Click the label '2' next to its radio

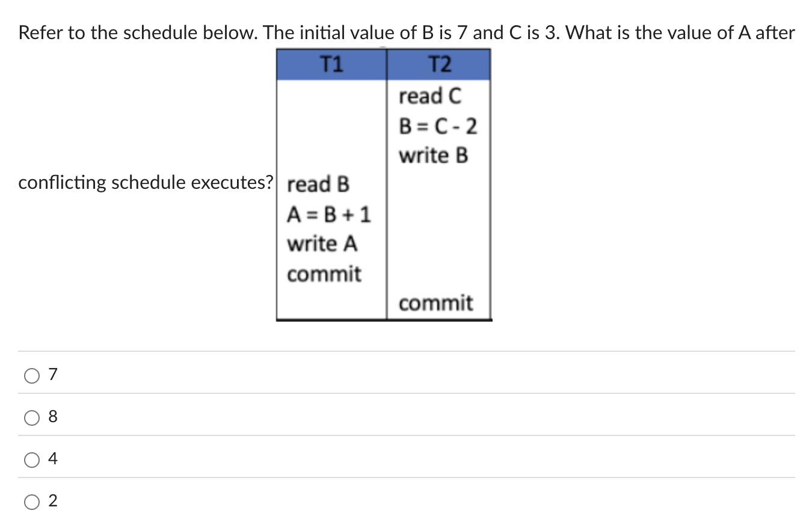(x=54, y=501)
